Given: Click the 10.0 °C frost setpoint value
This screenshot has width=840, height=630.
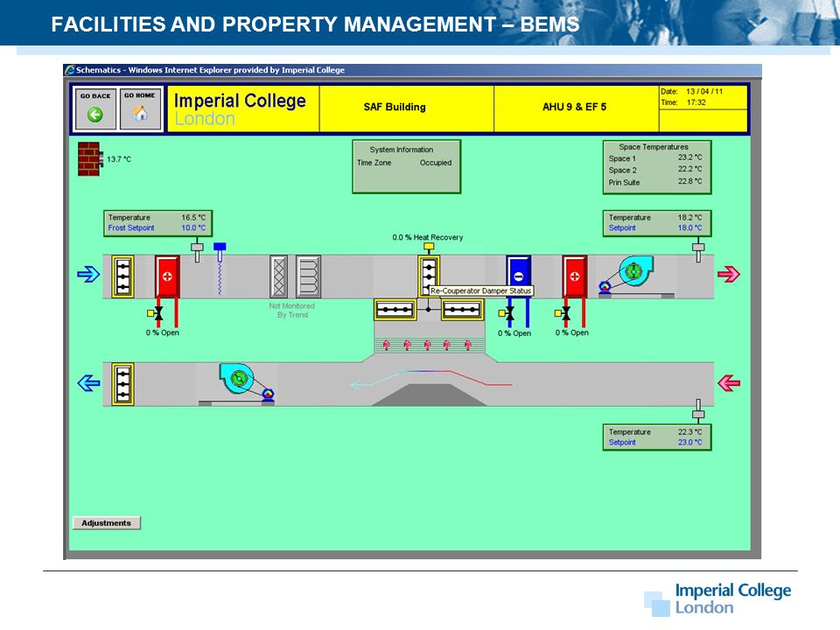Looking at the screenshot, I should 193,227.
